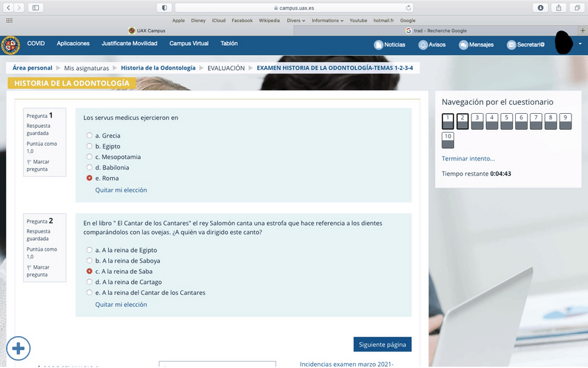Open the Campus Virtual menu
Image resolution: width=588 pixels, height=368 pixels.
pos(189,44)
